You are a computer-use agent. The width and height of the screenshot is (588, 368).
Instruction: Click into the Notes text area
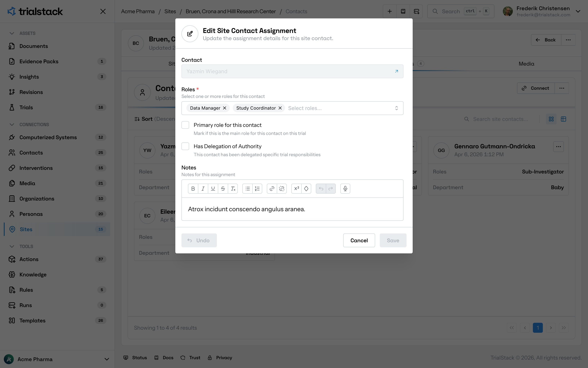click(292, 209)
